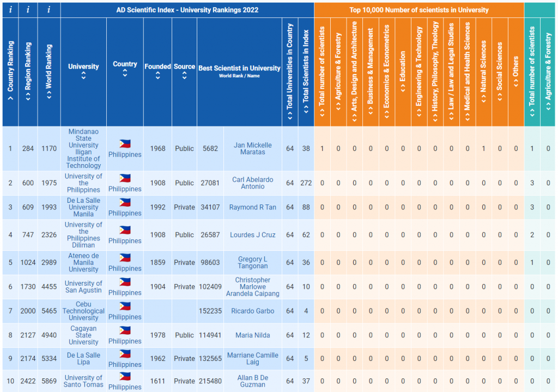The height and width of the screenshot is (392, 558).
Task: Click the info icon above World Ranking
Action: click(48, 10)
